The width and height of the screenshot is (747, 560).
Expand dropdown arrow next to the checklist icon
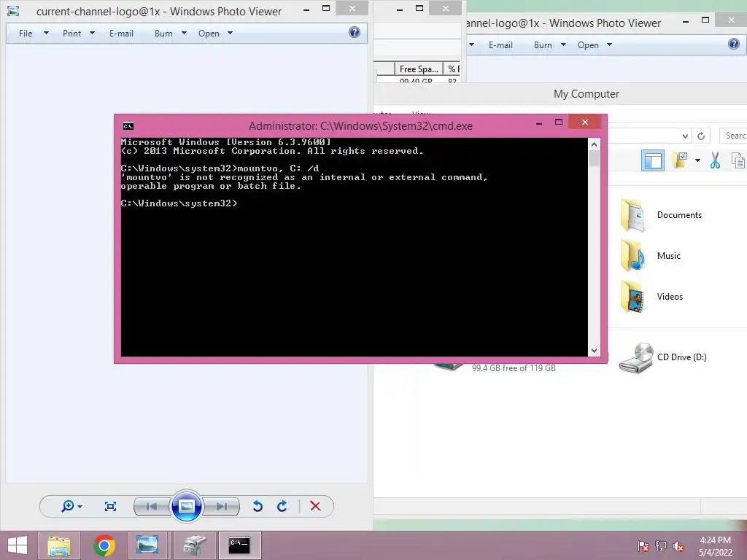[x=697, y=160]
